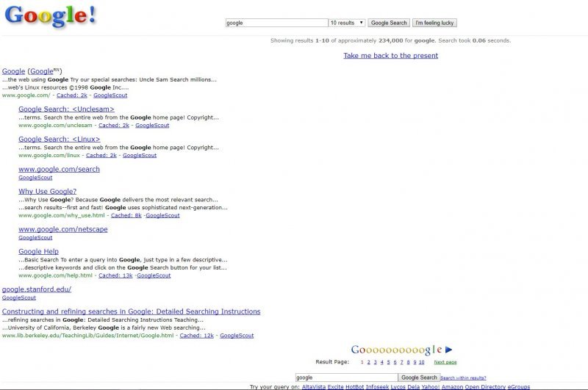Open the 'Cached: 12k' link

tap(196, 336)
